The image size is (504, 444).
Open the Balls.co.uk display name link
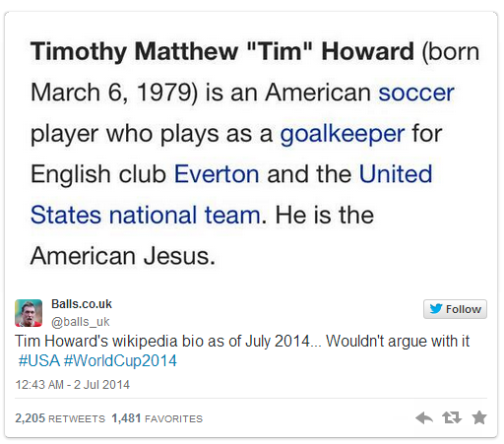pyautogui.click(x=82, y=304)
